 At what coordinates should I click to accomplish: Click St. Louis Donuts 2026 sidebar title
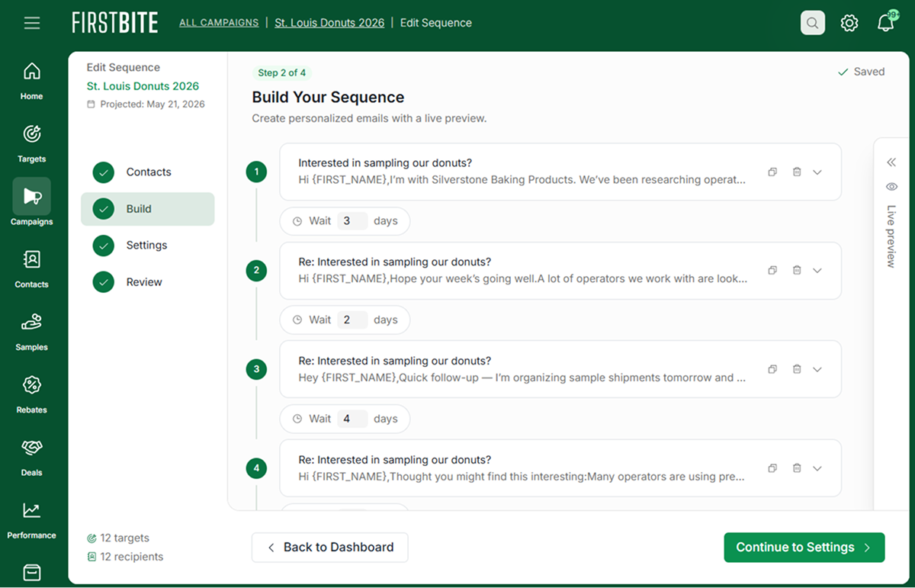pos(143,86)
